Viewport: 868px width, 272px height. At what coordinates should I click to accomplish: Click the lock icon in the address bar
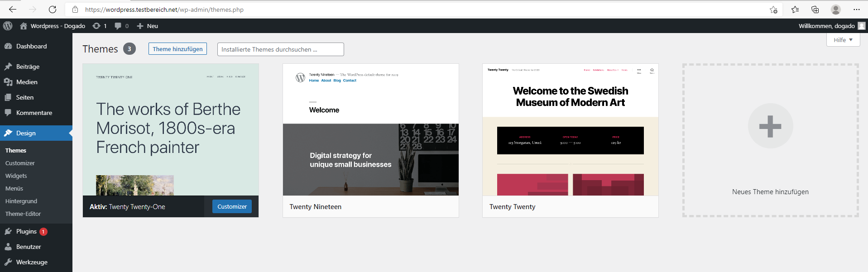75,10
